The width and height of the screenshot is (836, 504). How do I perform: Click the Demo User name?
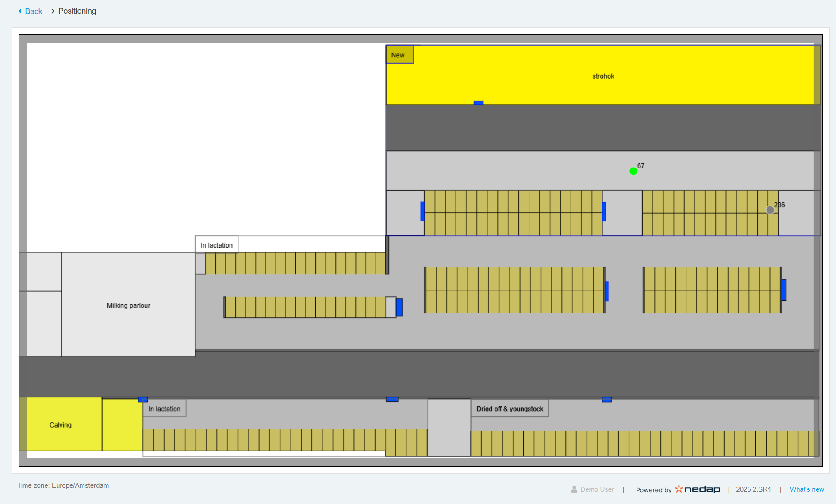597,489
